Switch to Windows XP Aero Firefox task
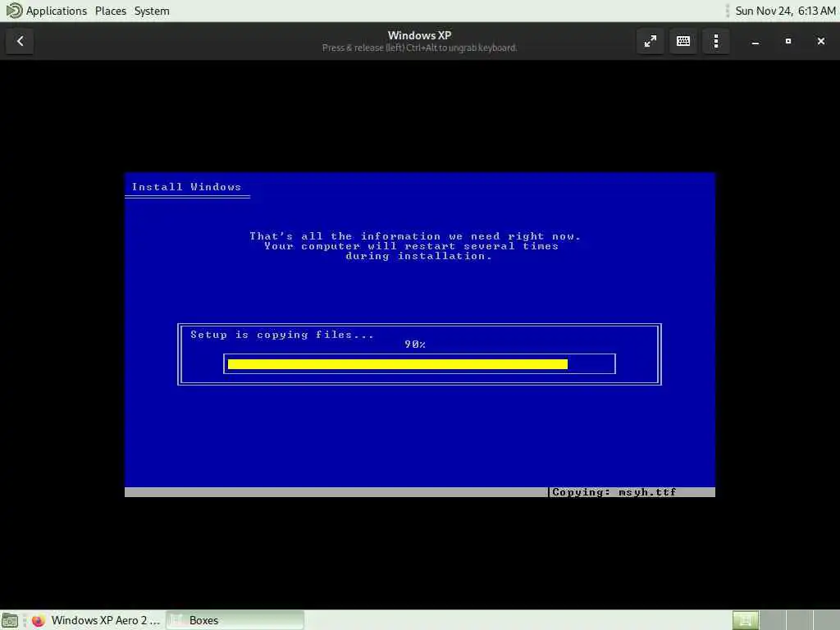 (95, 620)
